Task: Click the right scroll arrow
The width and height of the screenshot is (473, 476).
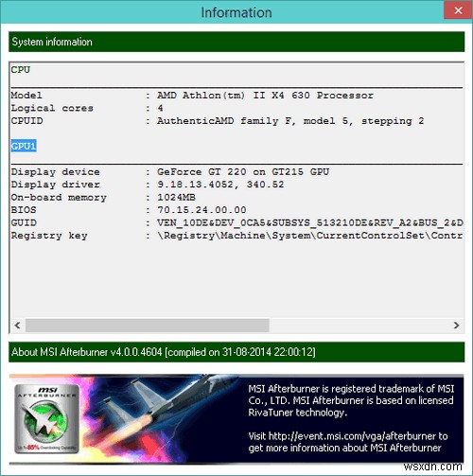Action: tap(456, 325)
